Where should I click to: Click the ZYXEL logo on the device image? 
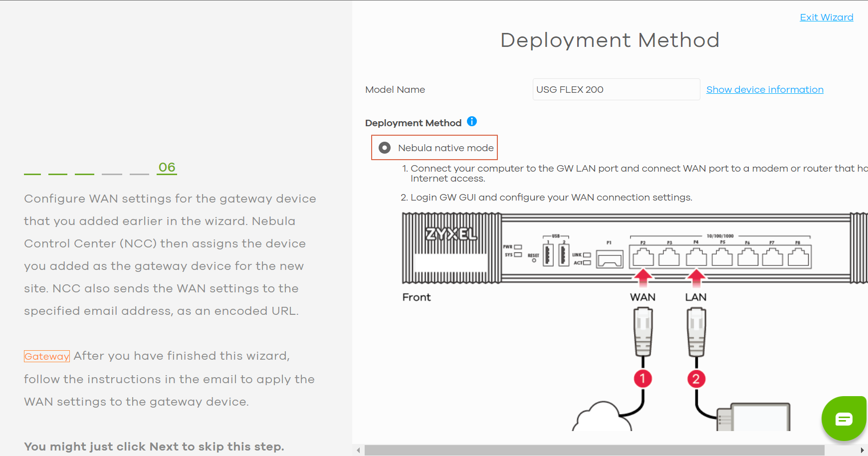(x=451, y=233)
